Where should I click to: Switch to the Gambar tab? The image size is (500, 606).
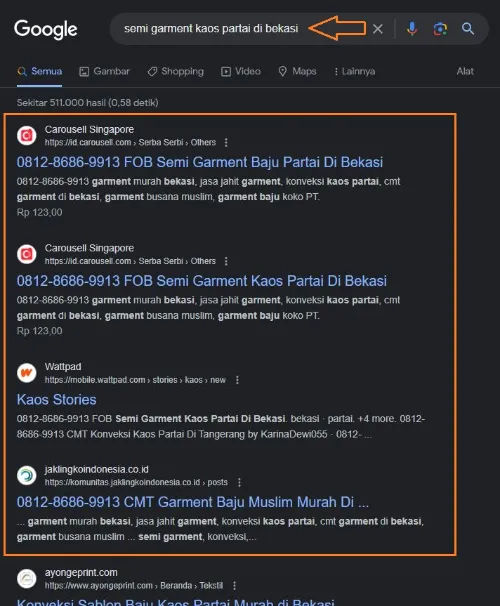104,71
